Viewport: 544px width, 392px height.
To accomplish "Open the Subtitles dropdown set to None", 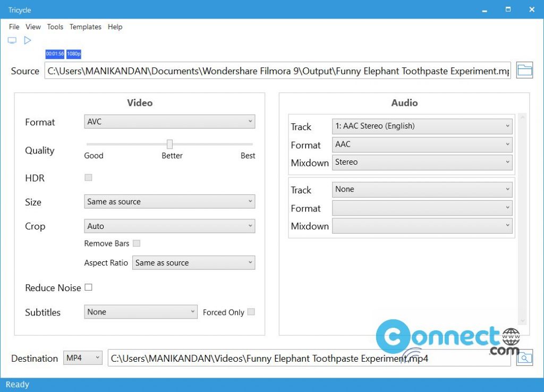I will (x=140, y=312).
